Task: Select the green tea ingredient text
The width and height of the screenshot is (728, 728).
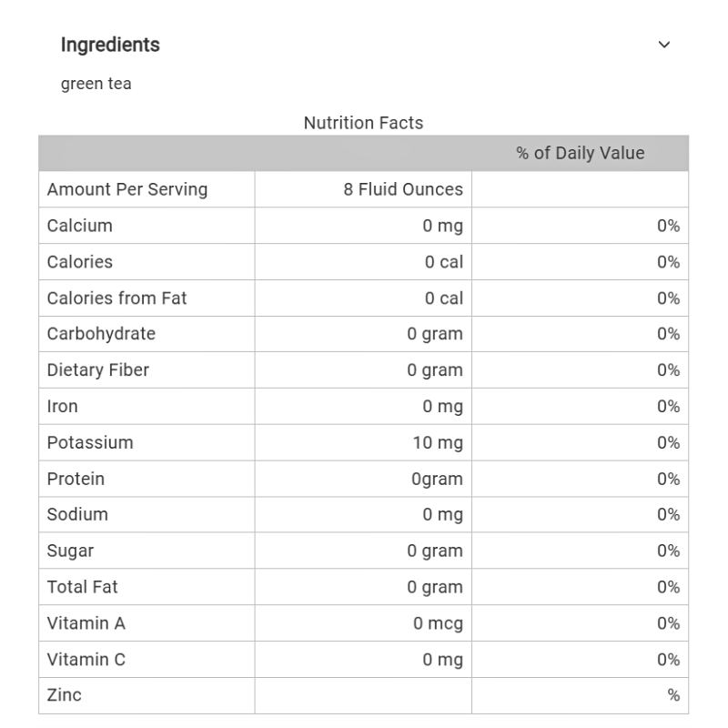Action: point(96,84)
